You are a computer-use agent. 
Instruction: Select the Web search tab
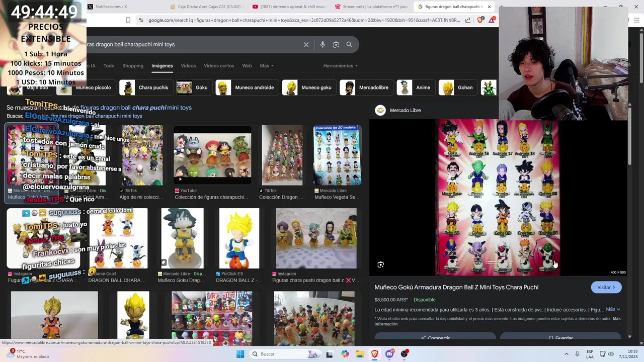(247, 66)
